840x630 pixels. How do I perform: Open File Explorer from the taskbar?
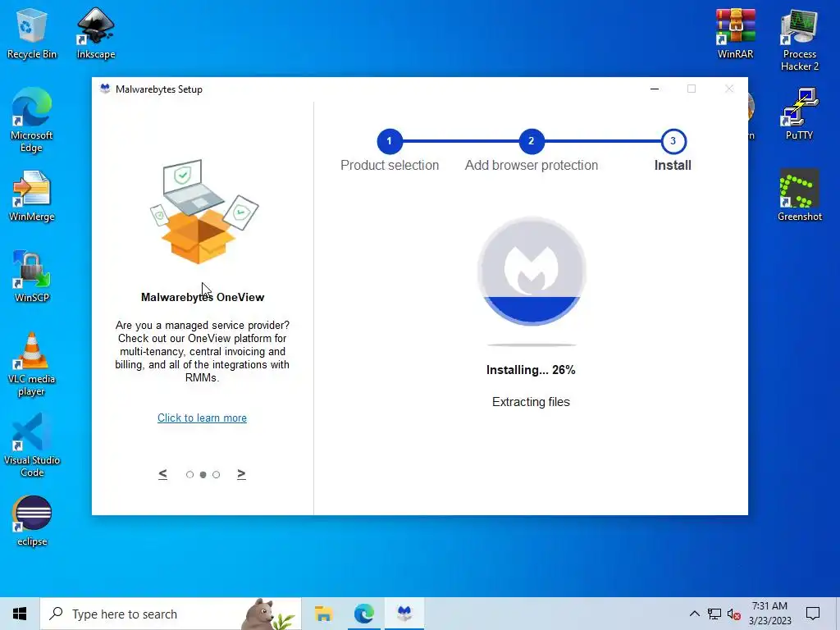[x=323, y=614]
